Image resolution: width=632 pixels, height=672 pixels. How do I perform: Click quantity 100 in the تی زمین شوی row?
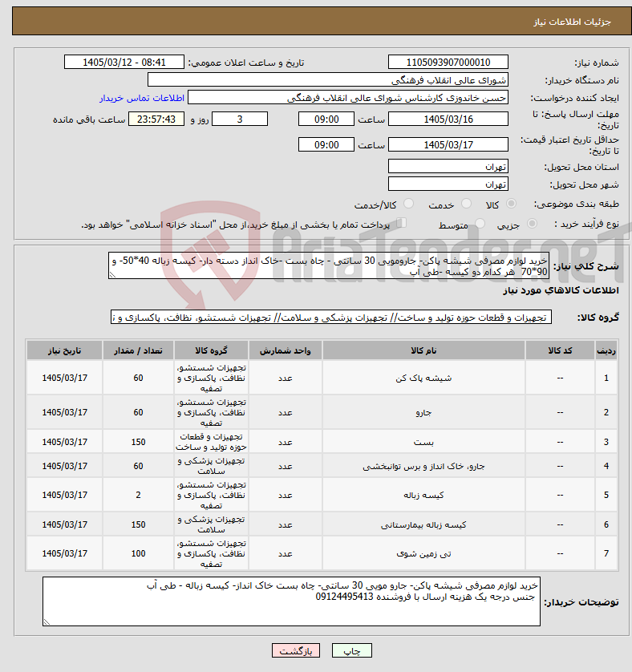tap(138, 553)
